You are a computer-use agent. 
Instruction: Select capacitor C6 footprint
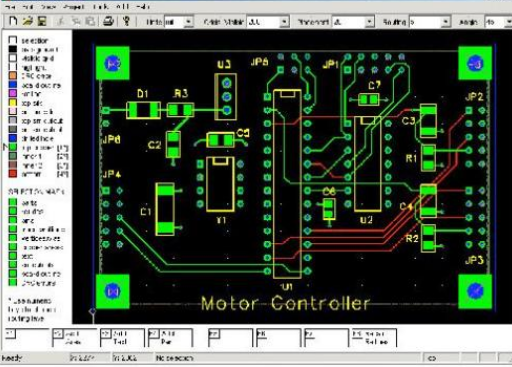tap(329, 209)
